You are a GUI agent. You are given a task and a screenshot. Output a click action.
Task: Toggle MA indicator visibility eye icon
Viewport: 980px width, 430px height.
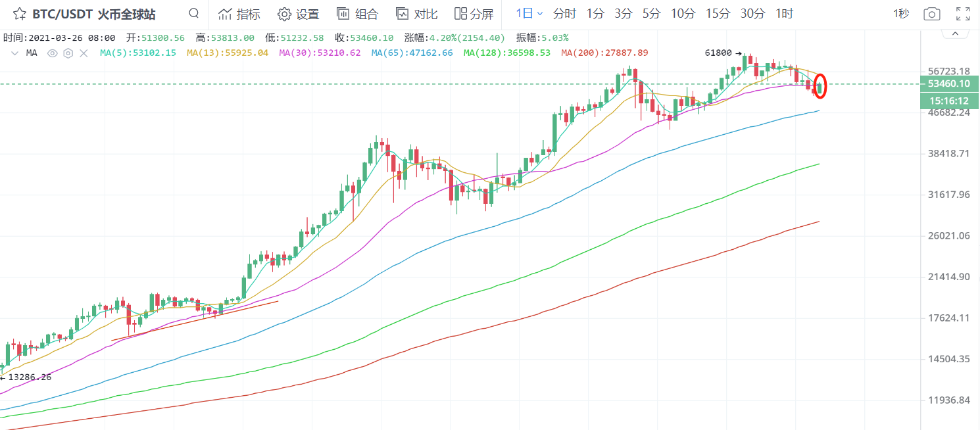point(53,53)
